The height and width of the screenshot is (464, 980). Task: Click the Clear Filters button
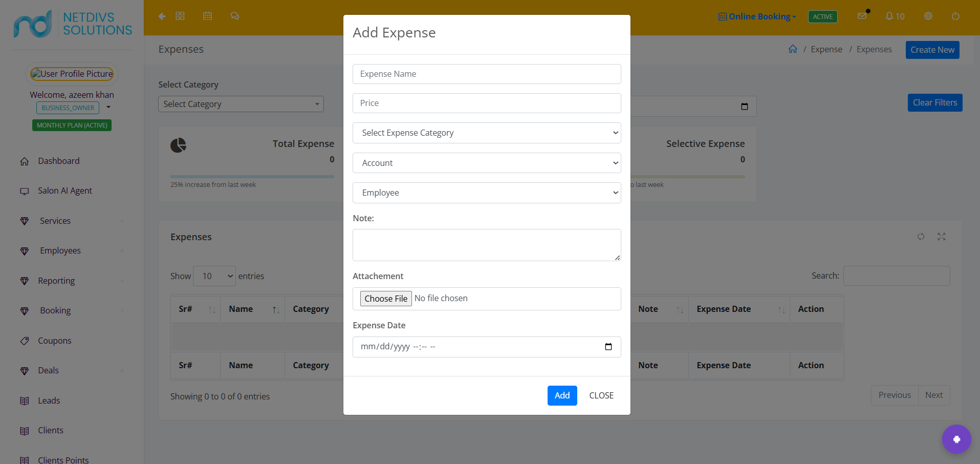pos(935,102)
